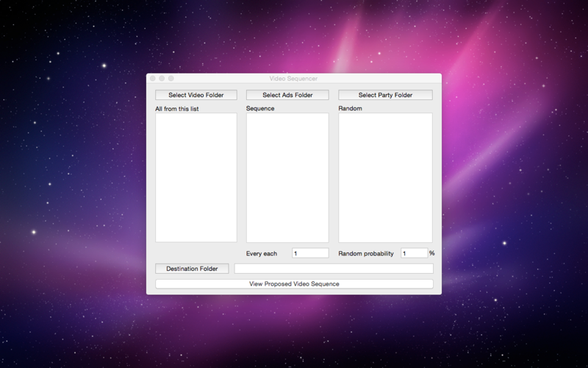The width and height of the screenshot is (588, 368).
Task: View Proposed Video Sequence
Action: click(295, 284)
